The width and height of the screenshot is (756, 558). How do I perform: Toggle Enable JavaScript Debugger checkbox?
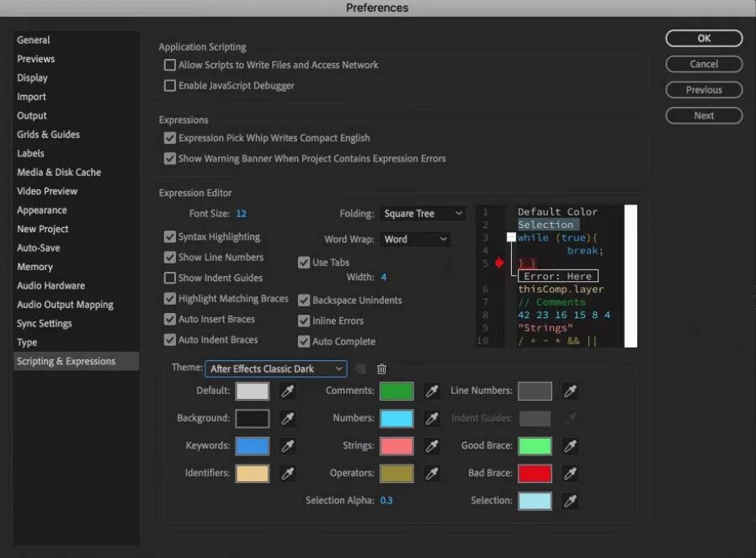(x=170, y=85)
